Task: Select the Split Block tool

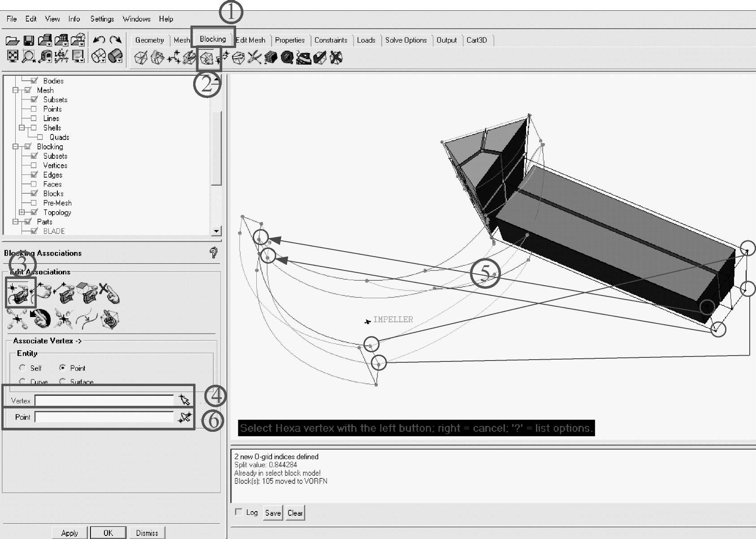Action: (x=157, y=58)
